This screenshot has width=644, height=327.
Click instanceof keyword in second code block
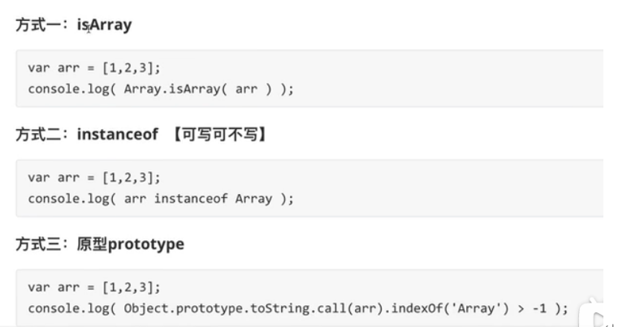(191, 198)
